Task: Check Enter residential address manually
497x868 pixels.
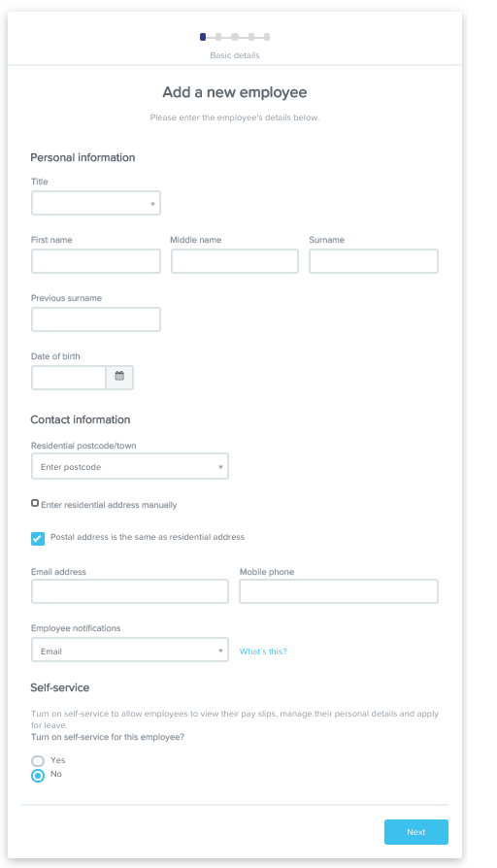Action: [x=35, y=503]
